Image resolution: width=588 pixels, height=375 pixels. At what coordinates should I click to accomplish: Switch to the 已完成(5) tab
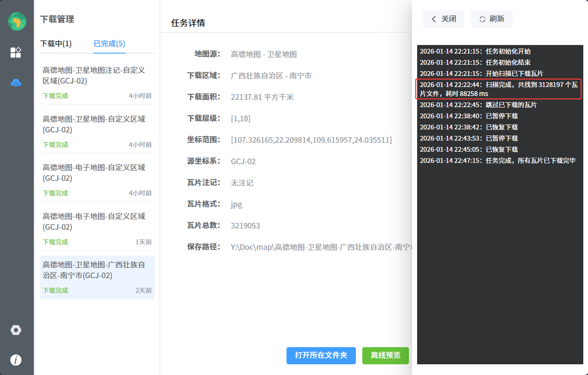(109, 44)
